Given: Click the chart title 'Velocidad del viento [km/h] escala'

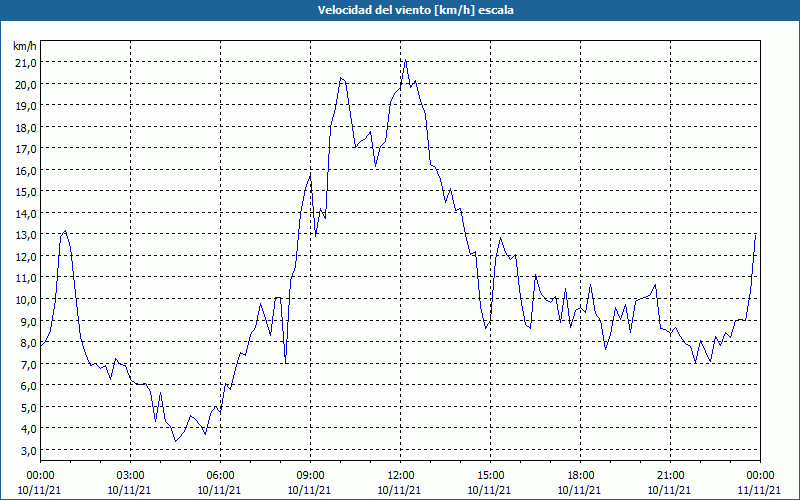Looking at the screenshot, I should [x=415, y=10].
